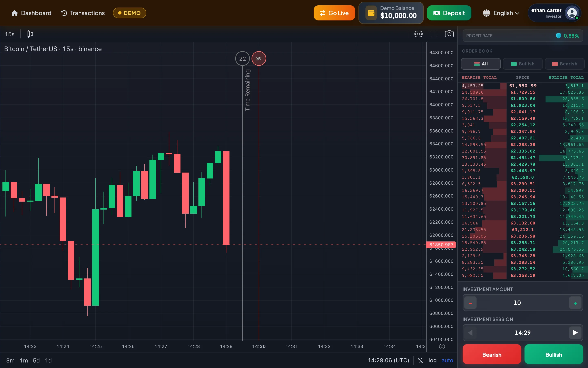Toggle percent scale mode

(x=421, y=360)
